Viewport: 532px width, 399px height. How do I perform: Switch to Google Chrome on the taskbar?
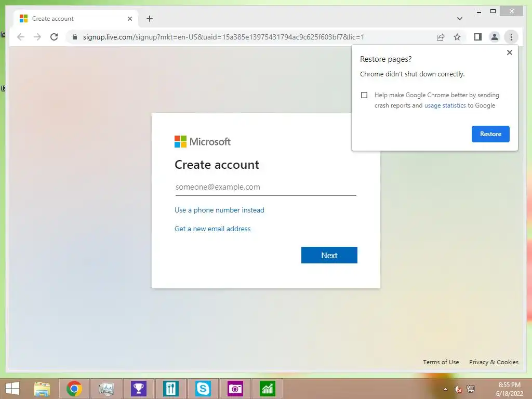[74, 389]
